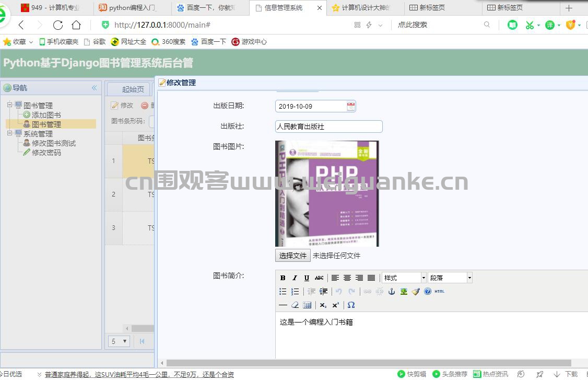Screen dimensions: 588x380
Task: Open the 网址大全 bookmark
Action: (128, 42)
